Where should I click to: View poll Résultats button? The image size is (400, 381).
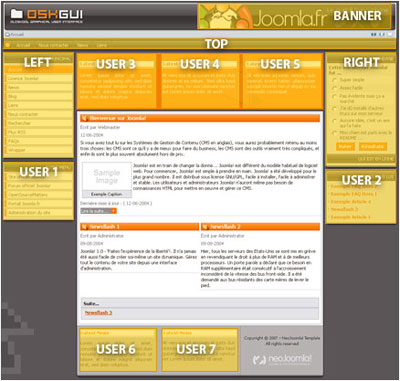373,146
